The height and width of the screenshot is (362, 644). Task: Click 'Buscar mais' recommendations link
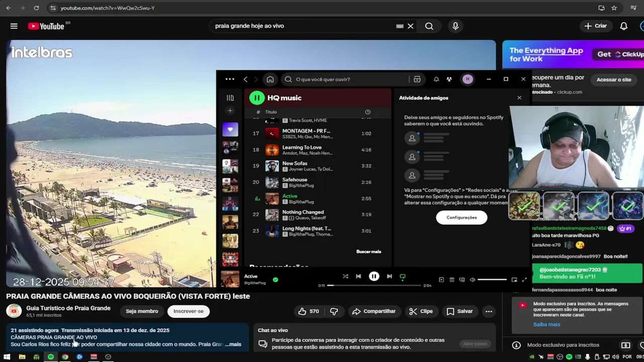coord(369,251)
